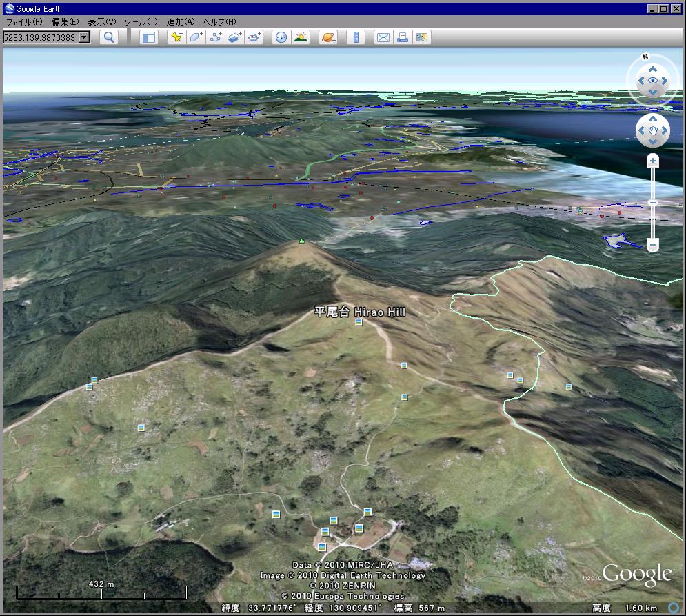The image size is (686, 616).
Task: Toggle sunlight across the landscape
Action: pos(301,37)
